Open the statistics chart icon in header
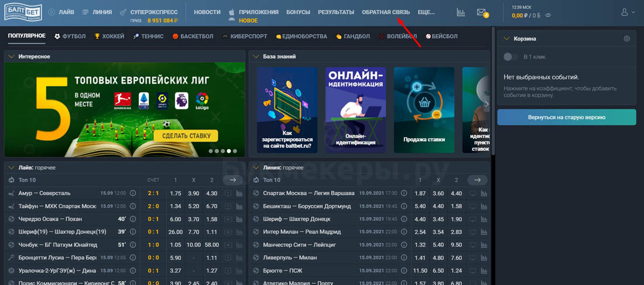 point(461,12)
